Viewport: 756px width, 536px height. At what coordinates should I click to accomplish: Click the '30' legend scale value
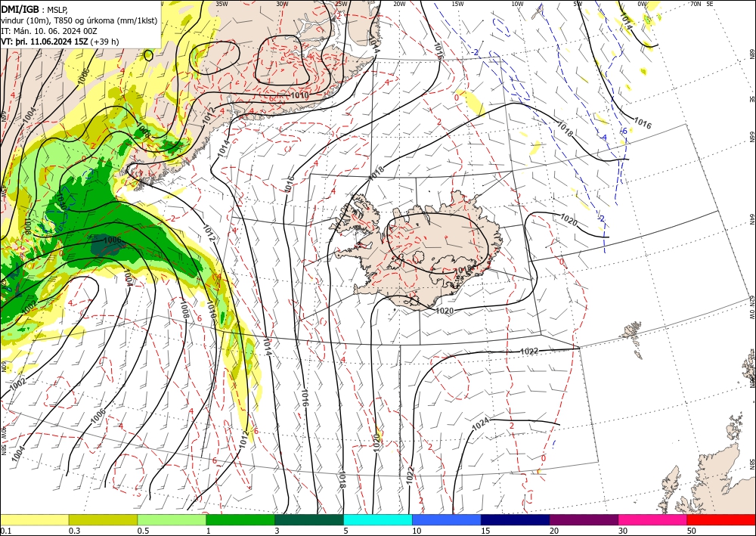click(623, 531)
